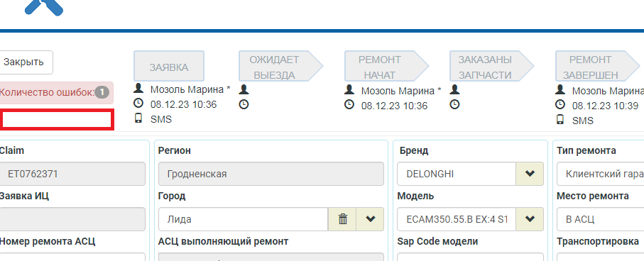Click the error count badge showing 1
Screen dimensions: 644x261
(x=102, y=92)
